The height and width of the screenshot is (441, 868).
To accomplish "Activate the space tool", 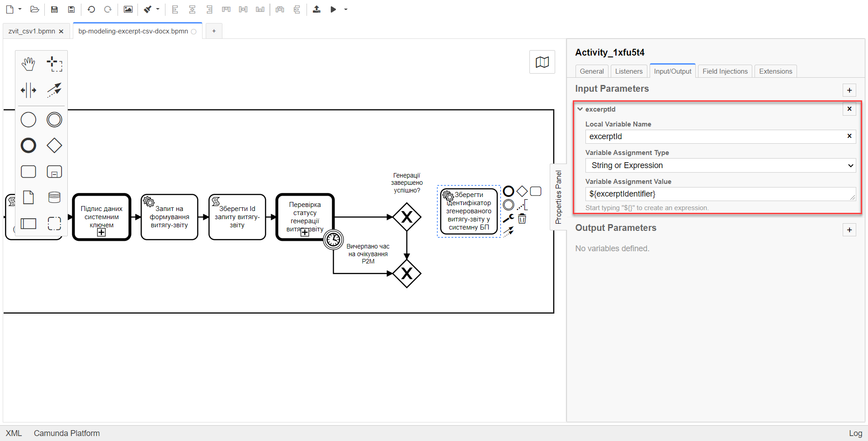I will (28, 90).
